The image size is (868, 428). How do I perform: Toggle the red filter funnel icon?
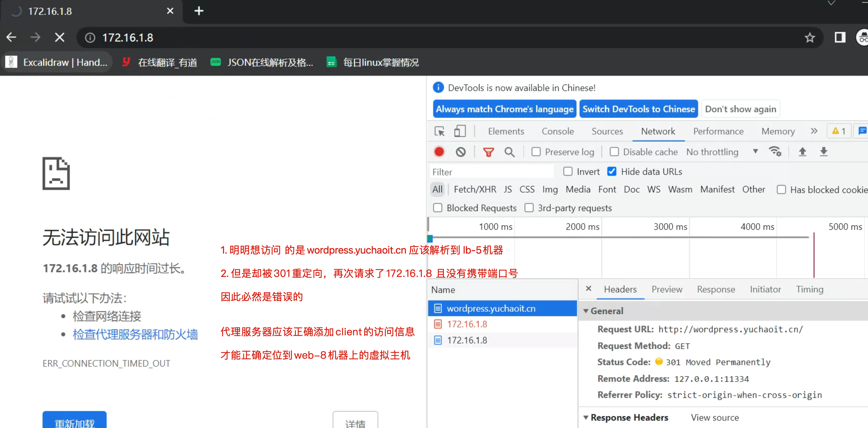point(488,152)
